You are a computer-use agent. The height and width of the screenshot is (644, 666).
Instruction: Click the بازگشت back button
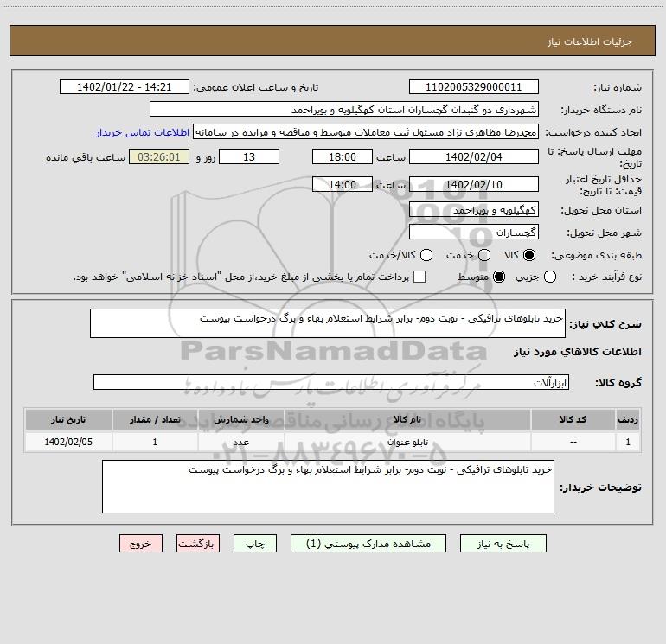(198, 544)
